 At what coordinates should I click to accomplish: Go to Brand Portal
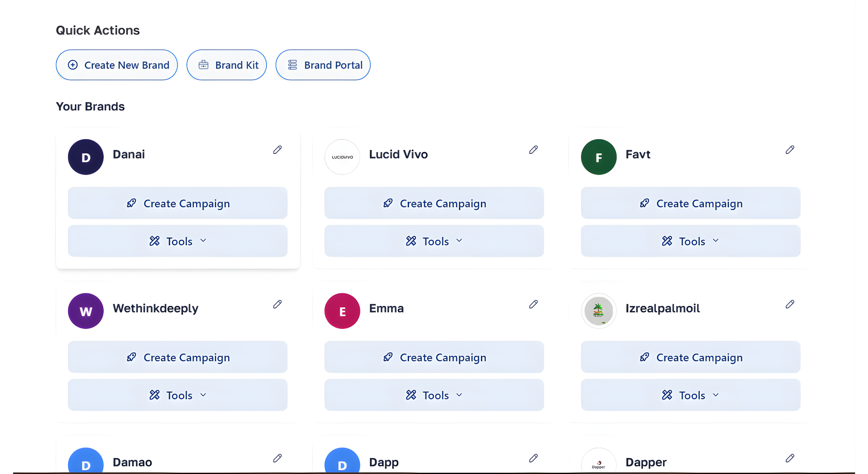[323, 65]
